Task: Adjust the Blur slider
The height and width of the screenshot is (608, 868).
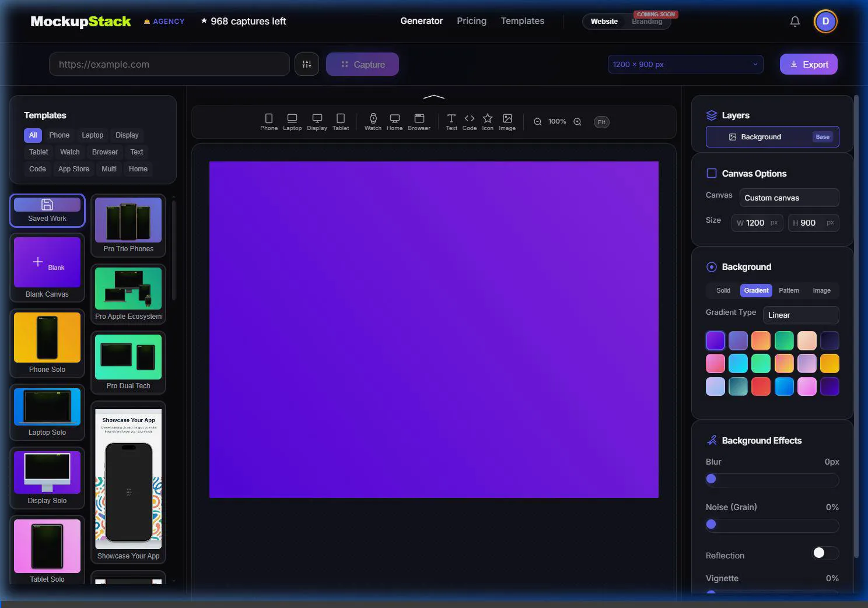Action: 772,479
